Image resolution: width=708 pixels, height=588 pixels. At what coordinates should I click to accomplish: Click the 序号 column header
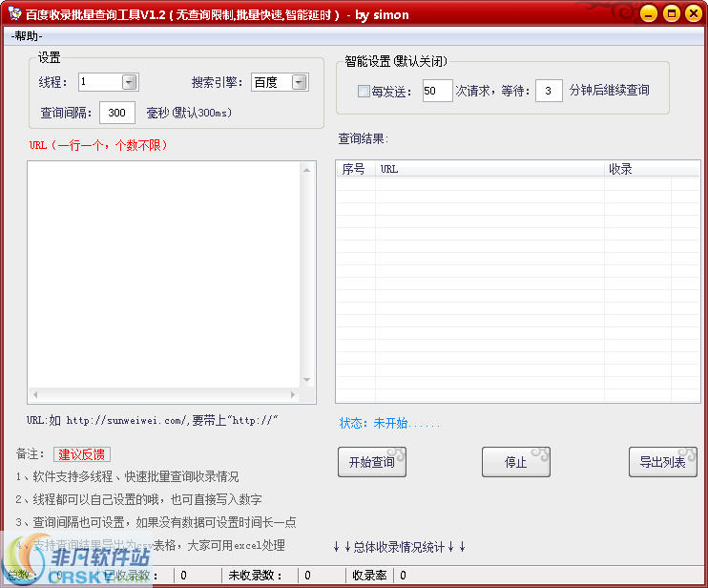(x=356, y=169)
